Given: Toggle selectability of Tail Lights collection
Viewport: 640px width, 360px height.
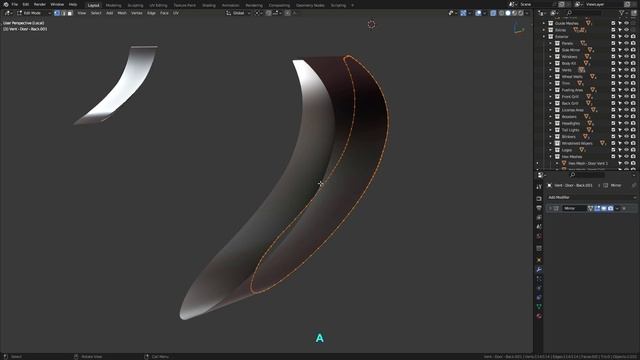Looking at the screenshot, I should (620, 130).
